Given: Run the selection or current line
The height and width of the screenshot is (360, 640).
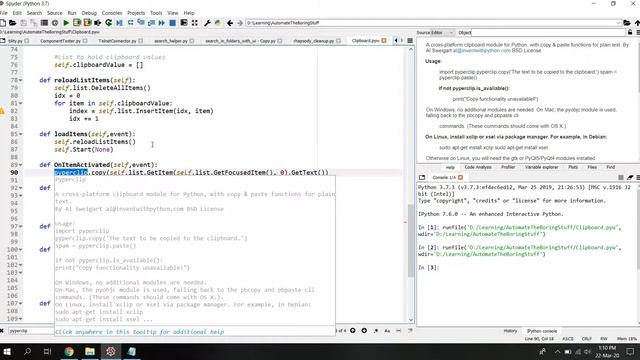Looking at the screenshot, I should point(98,23).
